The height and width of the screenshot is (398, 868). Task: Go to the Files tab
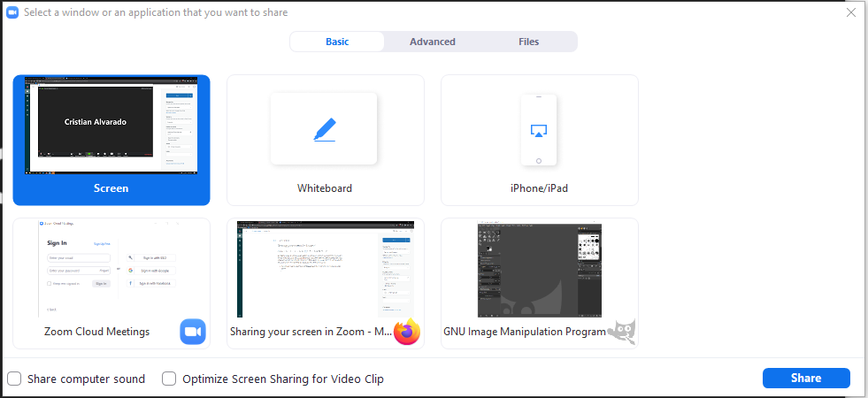pyautogui.click(x=528, y=42)
